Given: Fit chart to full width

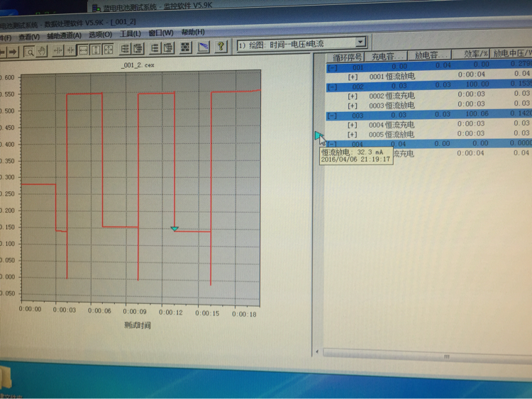Looking at the screenshot, I should coord(83,50).
